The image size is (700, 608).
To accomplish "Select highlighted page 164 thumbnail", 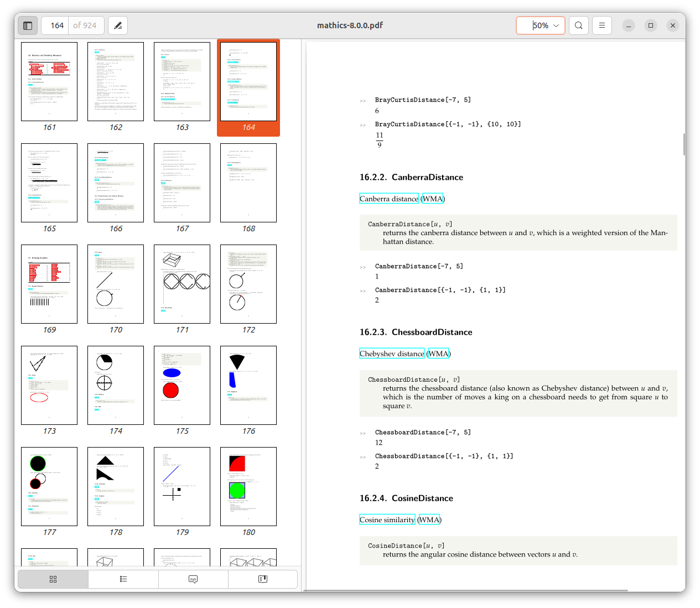I will (x=248, y=82).
